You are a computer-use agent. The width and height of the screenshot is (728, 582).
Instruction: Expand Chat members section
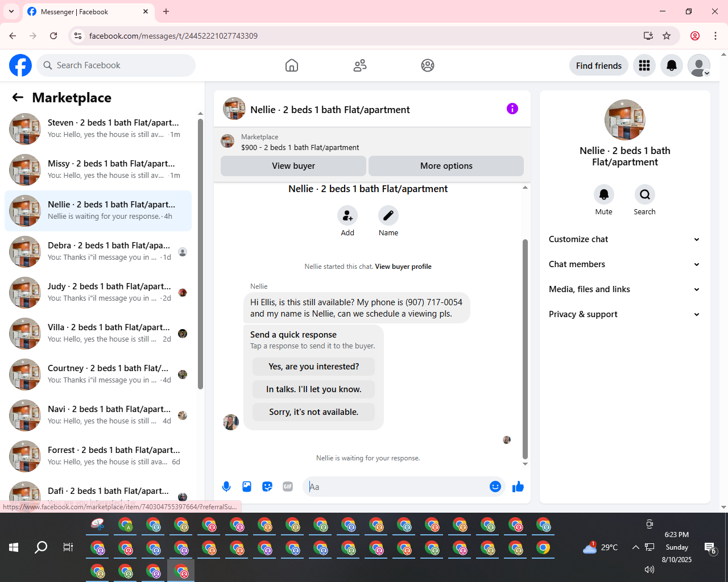[x=624, y=264]
